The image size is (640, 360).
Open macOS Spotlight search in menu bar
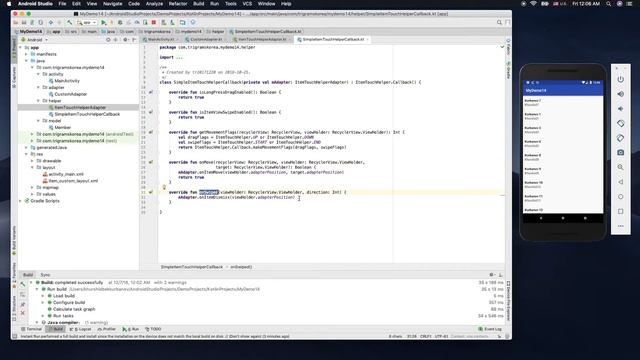click(608, 4)
